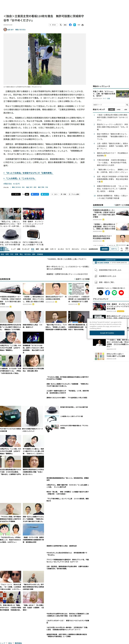
Task: Open 地方自治 category next to author
Action: (23, 30)
